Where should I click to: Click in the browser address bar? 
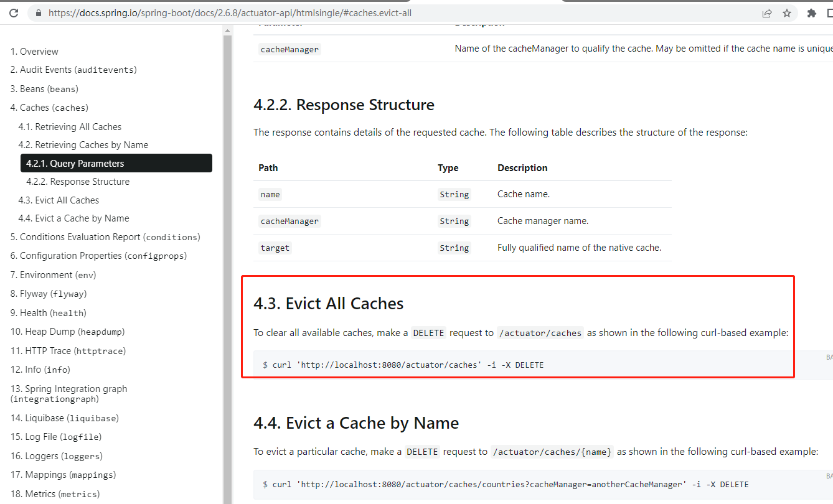(x=249, y=12)
